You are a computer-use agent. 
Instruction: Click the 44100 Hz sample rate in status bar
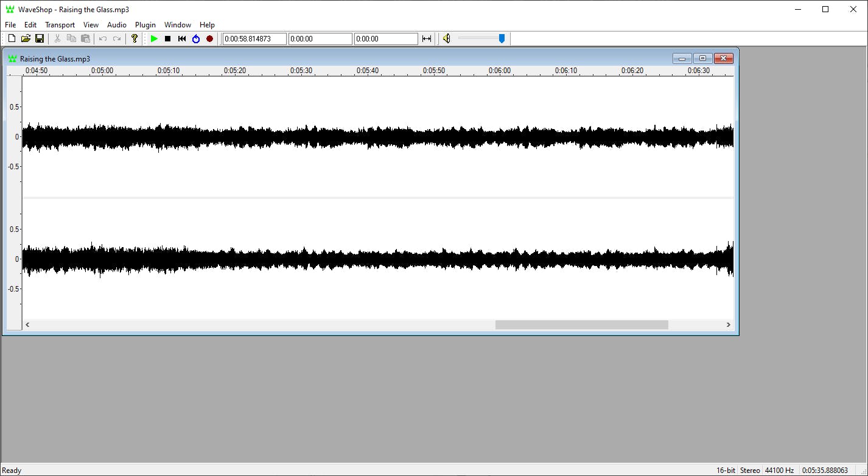[x=779, y=471]
